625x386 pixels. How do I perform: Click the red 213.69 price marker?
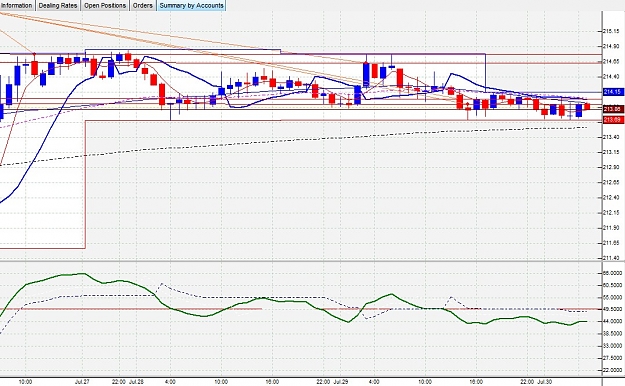pos(613,120)
